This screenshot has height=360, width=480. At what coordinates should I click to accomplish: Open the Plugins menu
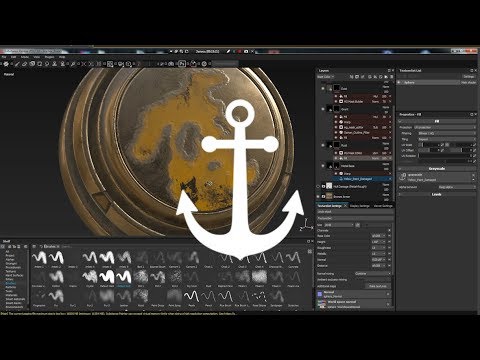tap(49, 57)
